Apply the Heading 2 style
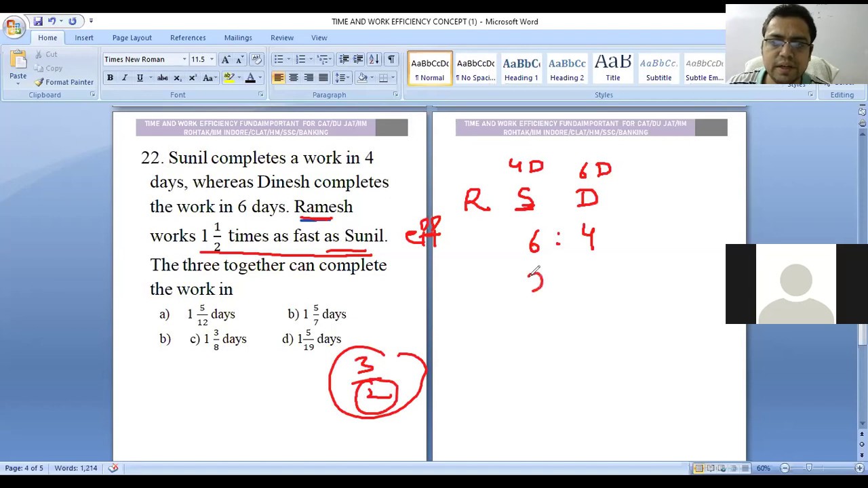Image resolution: width=868 pixels, height=488 pixels. [x=567, y=68]
